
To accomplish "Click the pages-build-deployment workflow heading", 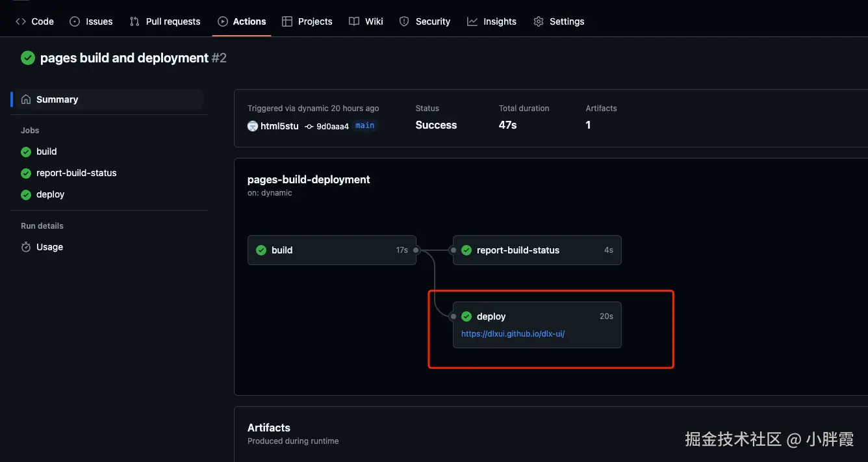I will coord(309,179).
